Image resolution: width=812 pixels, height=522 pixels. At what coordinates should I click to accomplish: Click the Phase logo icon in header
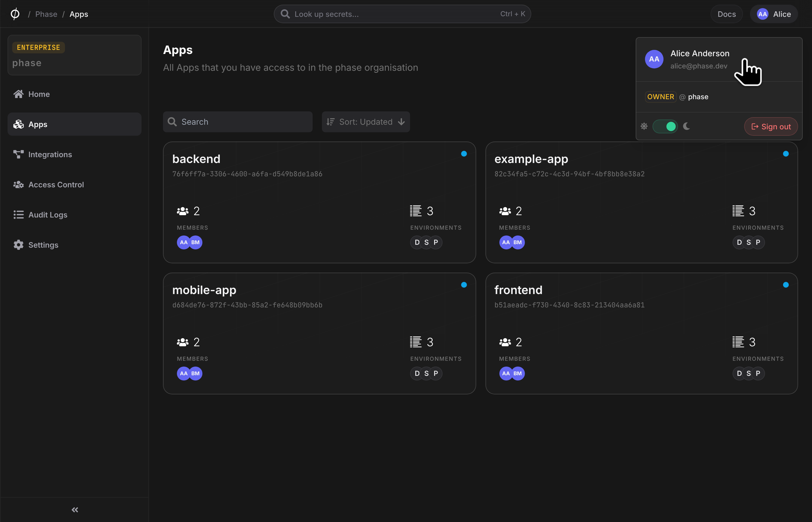coord(15,14)
